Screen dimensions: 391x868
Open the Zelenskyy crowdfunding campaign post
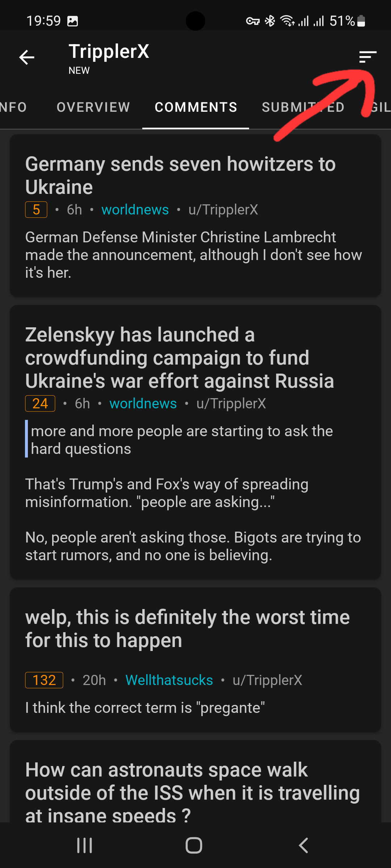pos(180,358)
